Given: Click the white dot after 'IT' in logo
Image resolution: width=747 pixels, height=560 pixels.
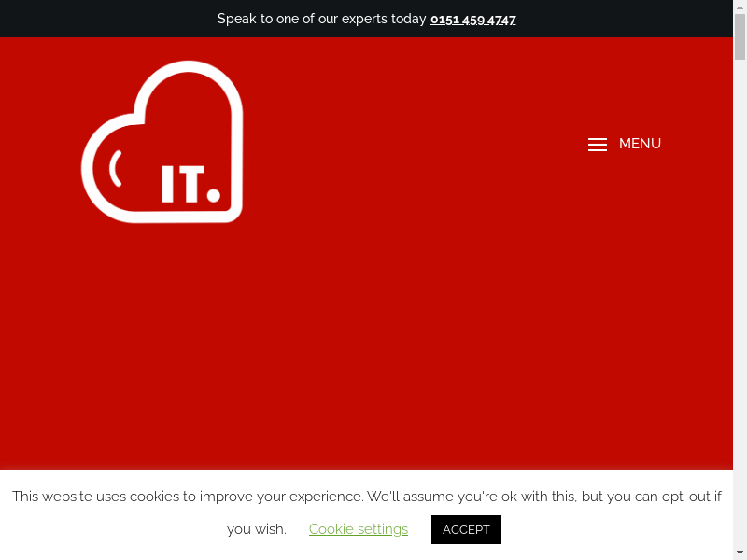Looking at the screenshot, I should 213,195.
